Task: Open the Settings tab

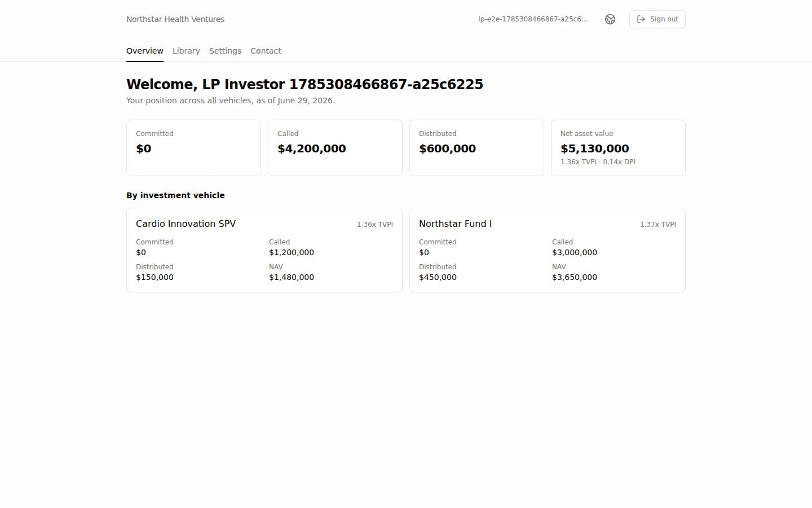Action: tap(225, 51)
